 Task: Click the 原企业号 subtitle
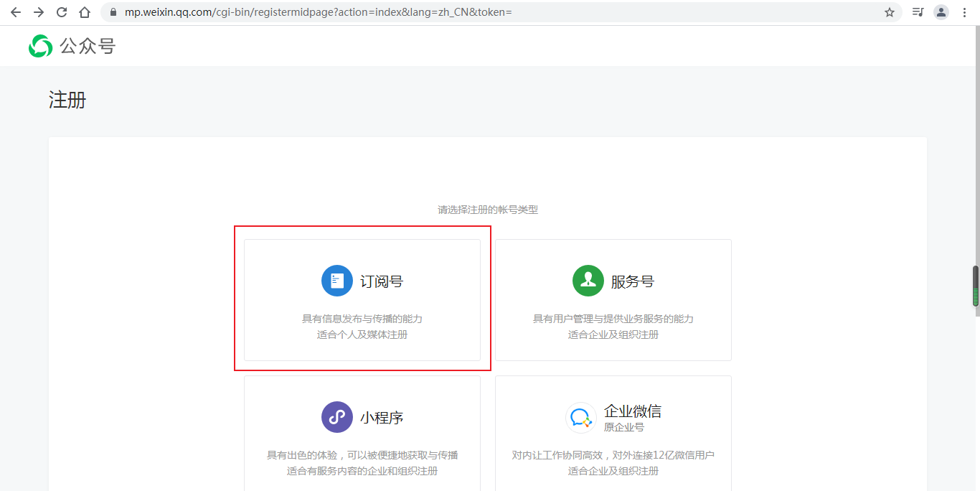click(624, 427)
